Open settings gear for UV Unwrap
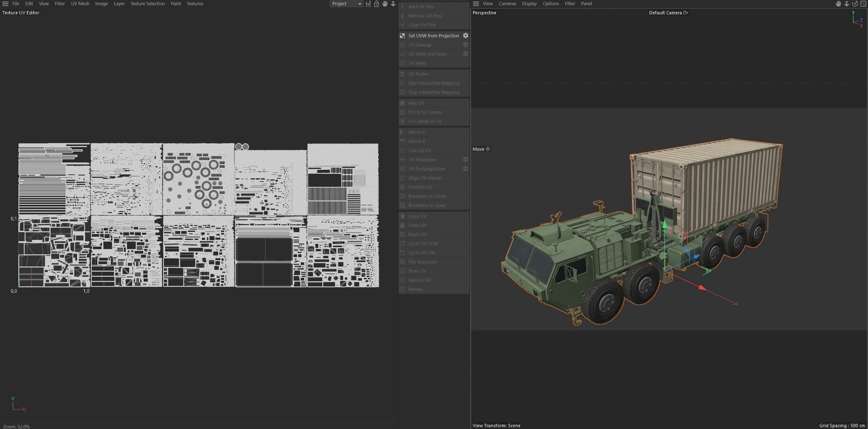868x429 pixels. (x=466, y=45)
